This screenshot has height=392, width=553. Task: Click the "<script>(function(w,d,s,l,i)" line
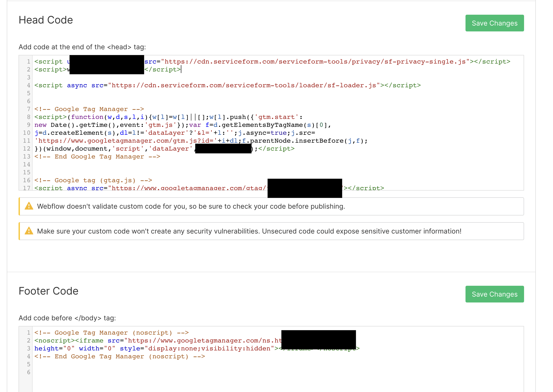click(x=168, y=117)
